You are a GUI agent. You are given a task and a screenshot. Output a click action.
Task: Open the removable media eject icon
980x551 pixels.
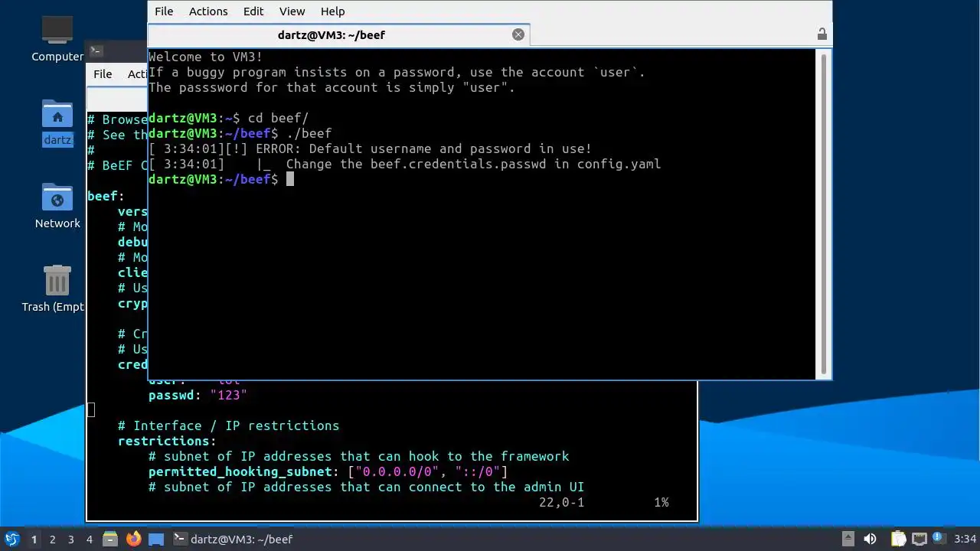[848, 539]
